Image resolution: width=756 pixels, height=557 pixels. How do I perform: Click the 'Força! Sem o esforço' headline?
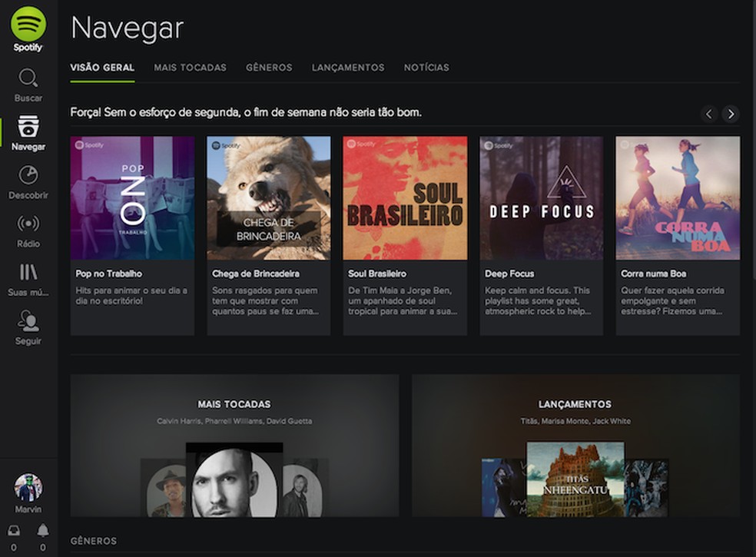(x=246, y=112)
